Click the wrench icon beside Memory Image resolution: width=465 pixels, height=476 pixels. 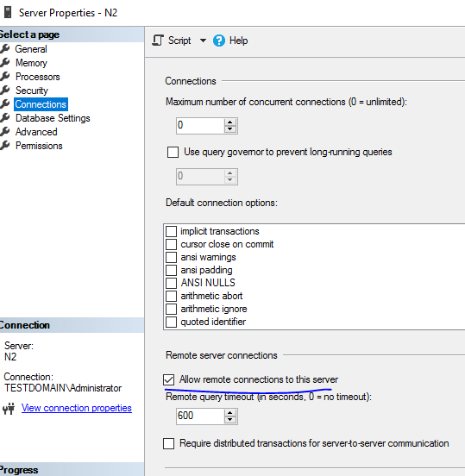click(5, 63)
